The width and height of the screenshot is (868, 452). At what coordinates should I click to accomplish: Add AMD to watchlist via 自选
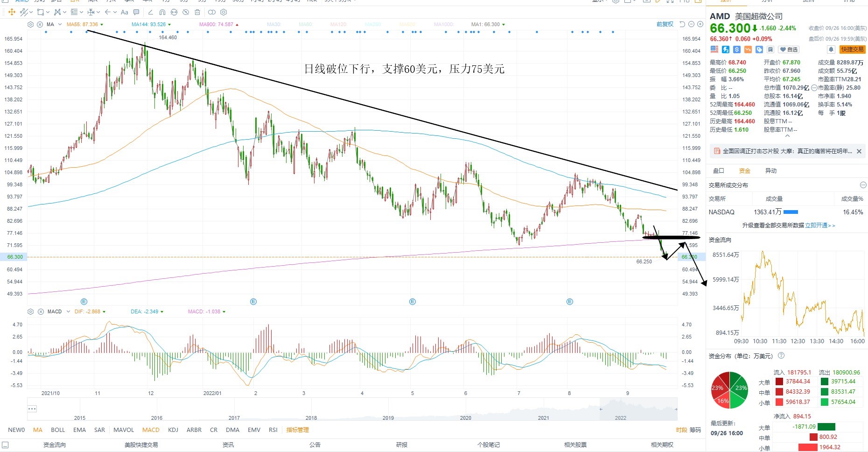tap(789, 49)
